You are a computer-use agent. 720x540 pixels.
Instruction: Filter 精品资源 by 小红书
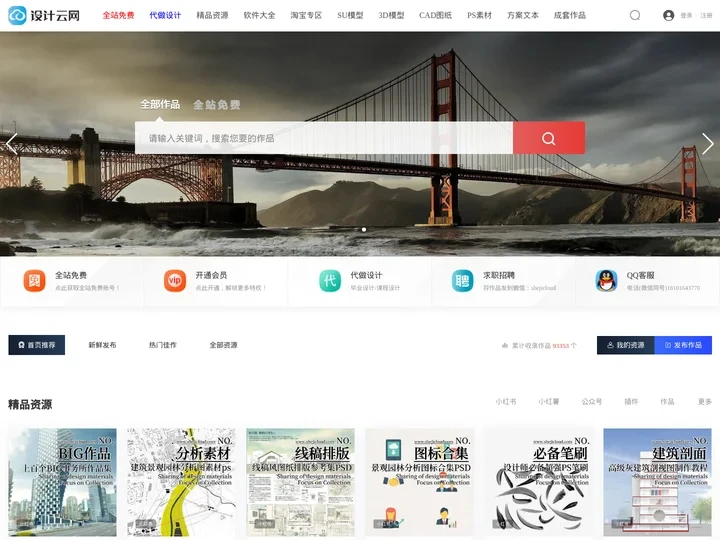506,401
